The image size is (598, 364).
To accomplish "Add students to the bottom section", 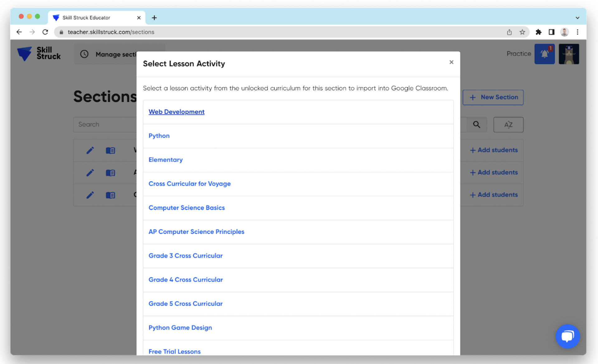I will (x=493, y=195).
